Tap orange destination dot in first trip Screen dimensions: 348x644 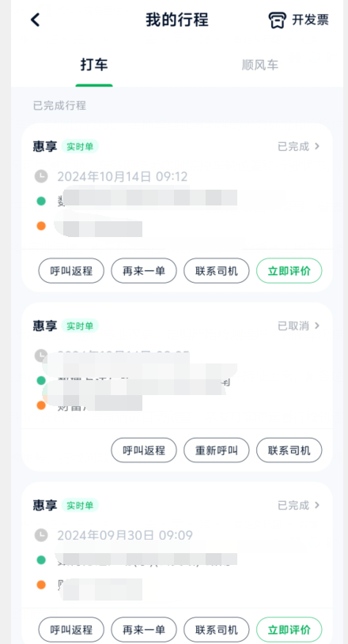[40, 225]
